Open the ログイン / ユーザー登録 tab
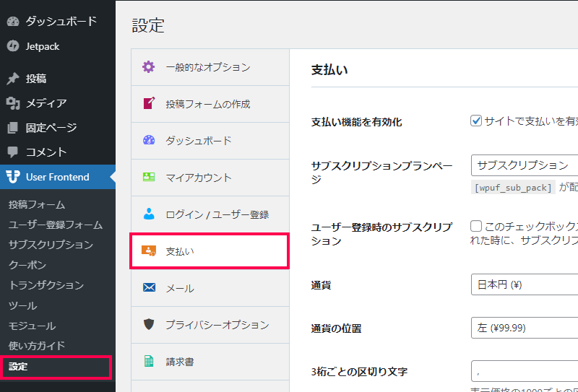Screen dimensions: 578x392 (210, 214)
